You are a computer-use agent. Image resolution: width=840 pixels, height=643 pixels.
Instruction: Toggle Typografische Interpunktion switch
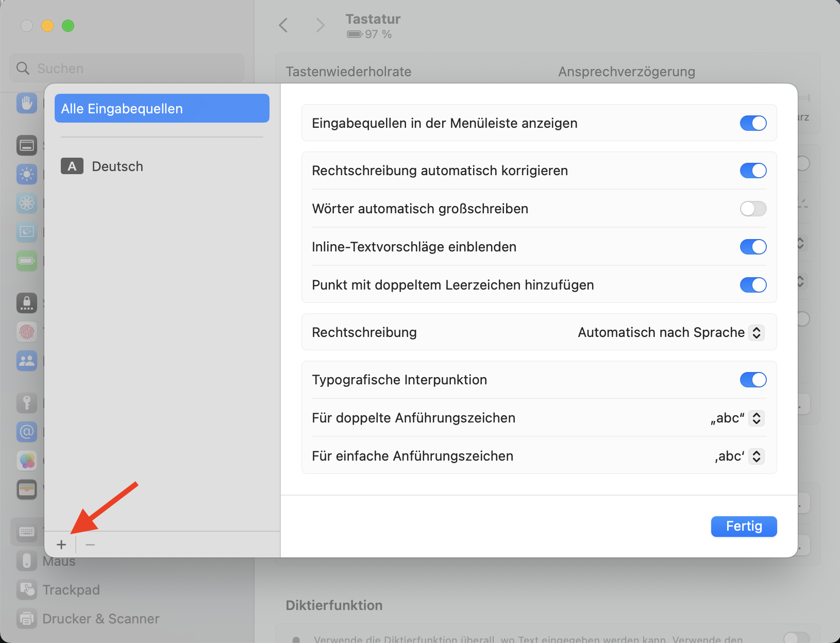click(753, 380)
